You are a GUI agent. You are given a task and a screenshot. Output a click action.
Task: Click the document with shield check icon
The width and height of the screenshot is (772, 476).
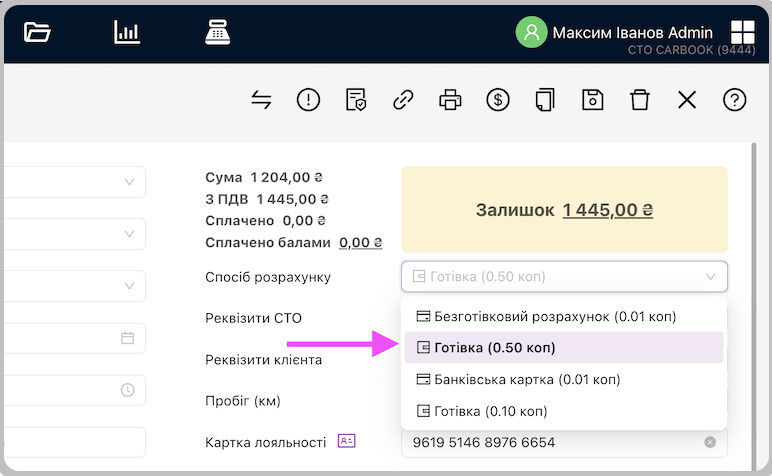[x=356, y=100]
